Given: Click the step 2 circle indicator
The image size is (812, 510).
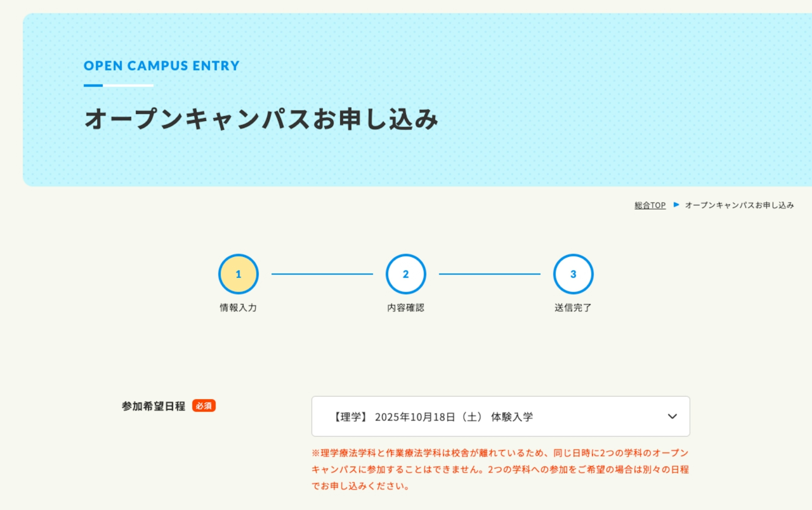Looking at the screenshot, I should pos(406,274).
